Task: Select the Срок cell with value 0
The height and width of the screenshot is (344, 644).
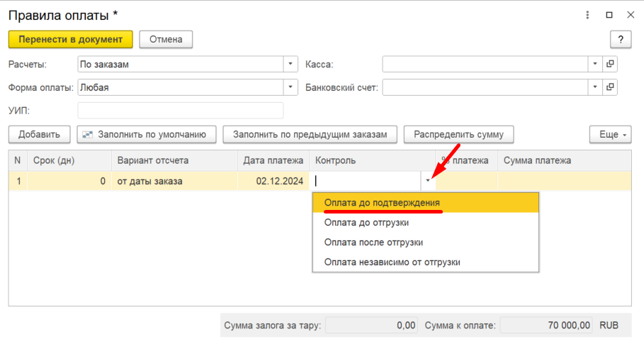Action: coord(69,182)
